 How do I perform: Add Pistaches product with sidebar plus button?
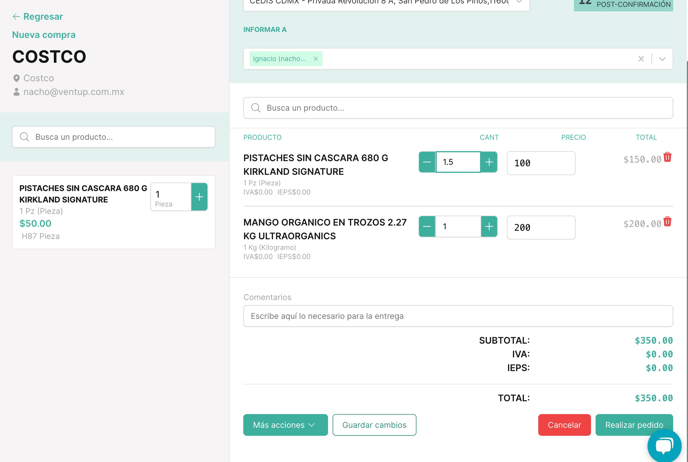(199, 197)
